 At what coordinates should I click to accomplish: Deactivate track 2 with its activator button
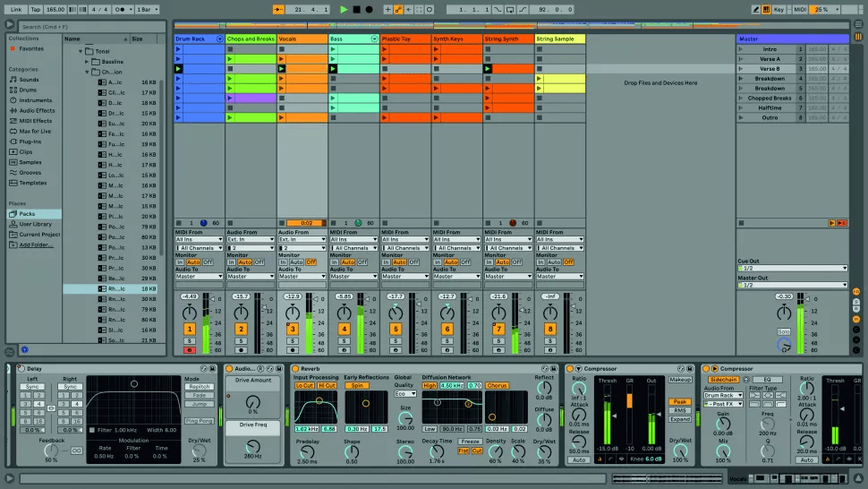[241, 330]
